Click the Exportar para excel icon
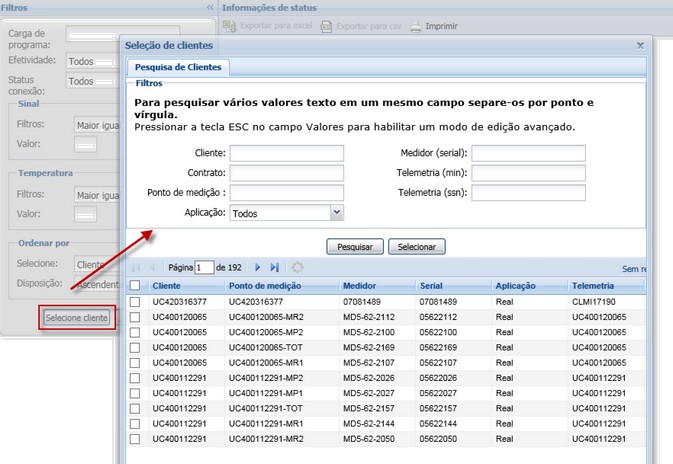The height and width of the screenshot is (464, 673). tap(227, 26)
